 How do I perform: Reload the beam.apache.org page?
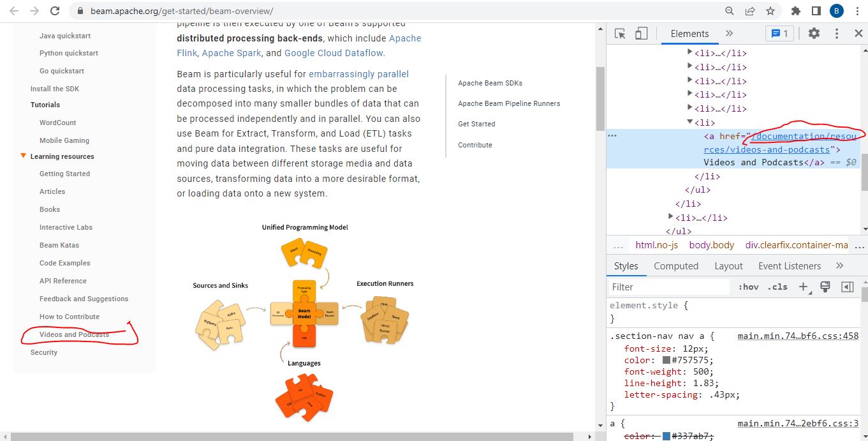tap(55, 11)
